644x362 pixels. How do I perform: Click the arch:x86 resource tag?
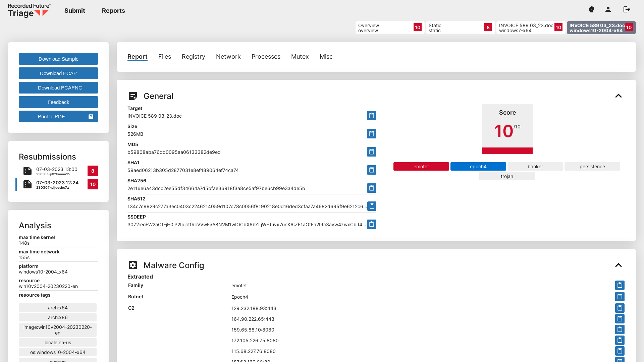click(58, 317)
